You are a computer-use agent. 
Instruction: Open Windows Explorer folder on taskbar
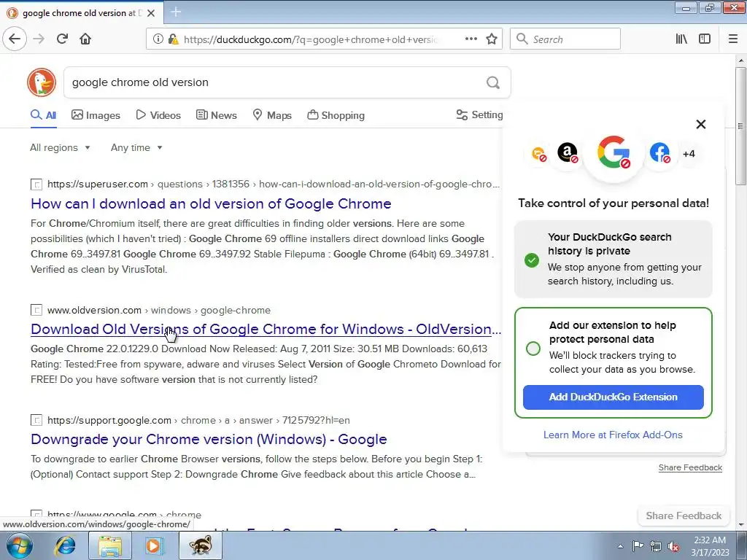110,545
